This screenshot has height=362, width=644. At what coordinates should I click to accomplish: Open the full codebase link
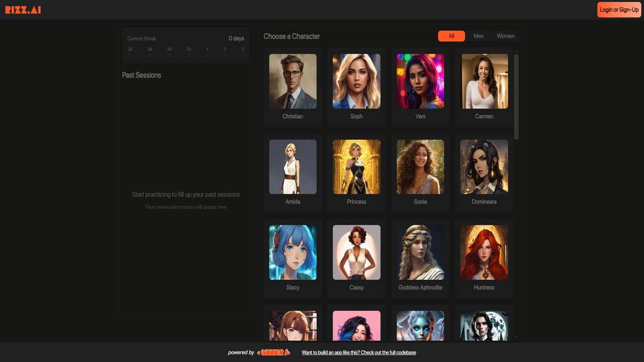tap(359, 352)
